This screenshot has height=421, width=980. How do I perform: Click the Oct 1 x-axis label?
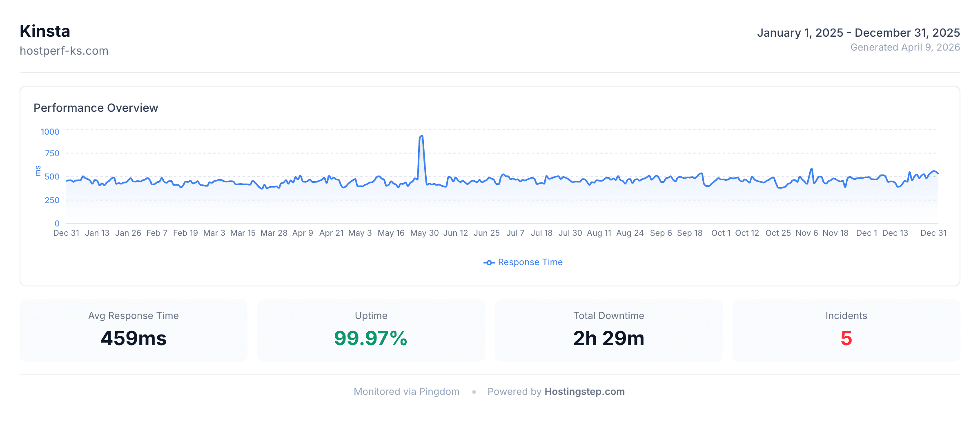(x=721, y=233)
